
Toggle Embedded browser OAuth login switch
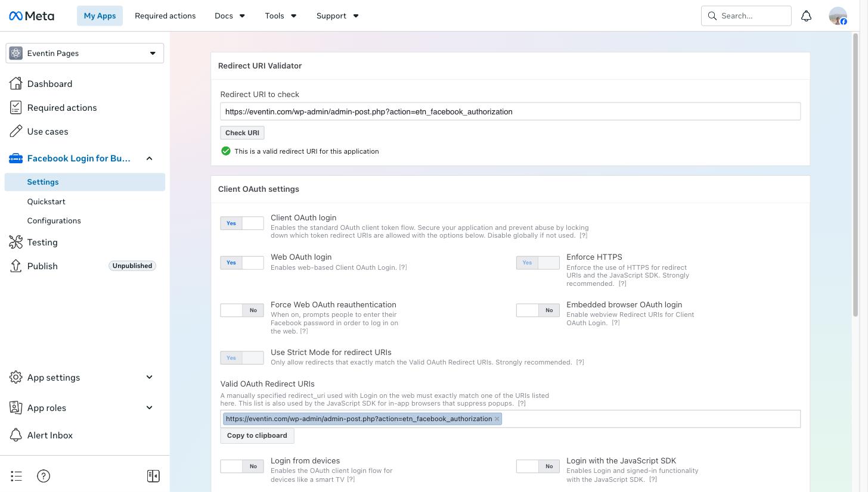[x=538, y=310]
